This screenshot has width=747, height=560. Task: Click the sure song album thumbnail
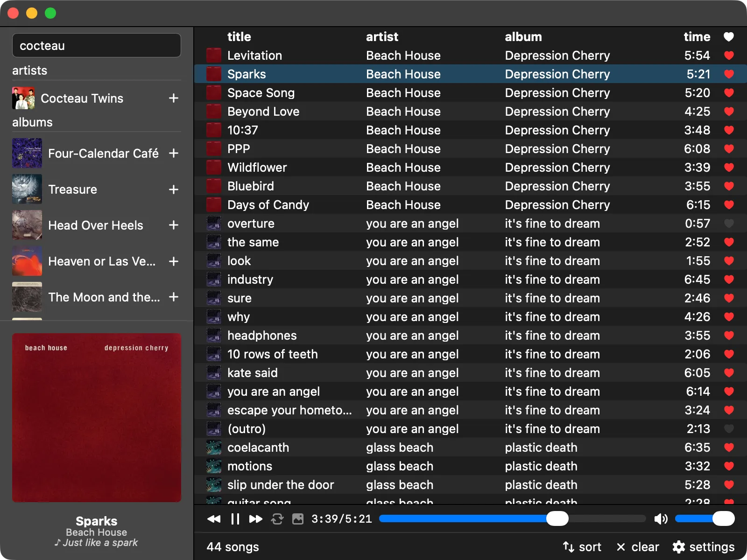[214, 298]
